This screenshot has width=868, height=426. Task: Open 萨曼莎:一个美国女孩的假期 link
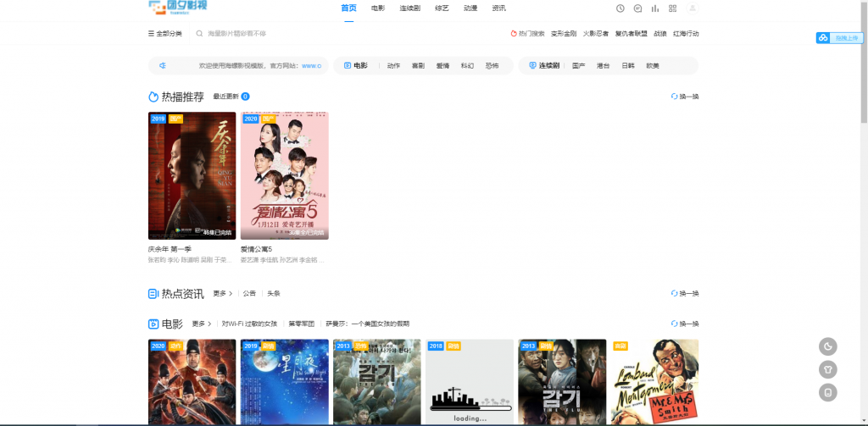[368, 324]
